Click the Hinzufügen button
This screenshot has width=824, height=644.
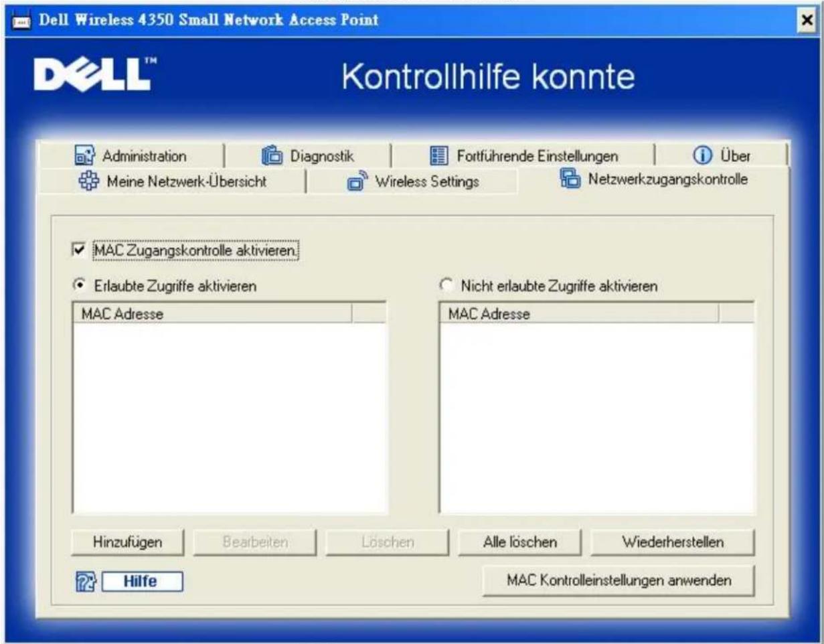coord(127,542)
